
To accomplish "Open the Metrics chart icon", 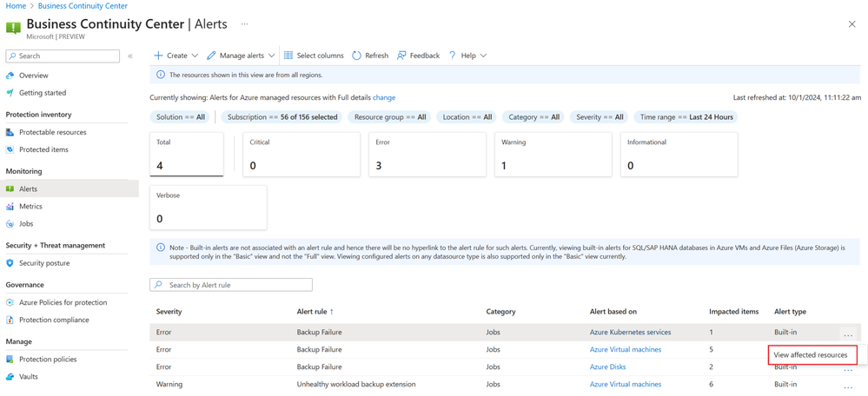I will click(x=10, y=207).
